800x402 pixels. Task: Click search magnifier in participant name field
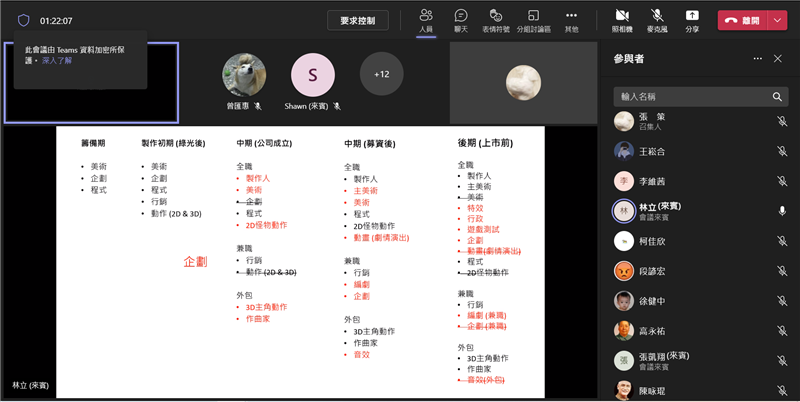pyautogui.click(x=777, y=97)
